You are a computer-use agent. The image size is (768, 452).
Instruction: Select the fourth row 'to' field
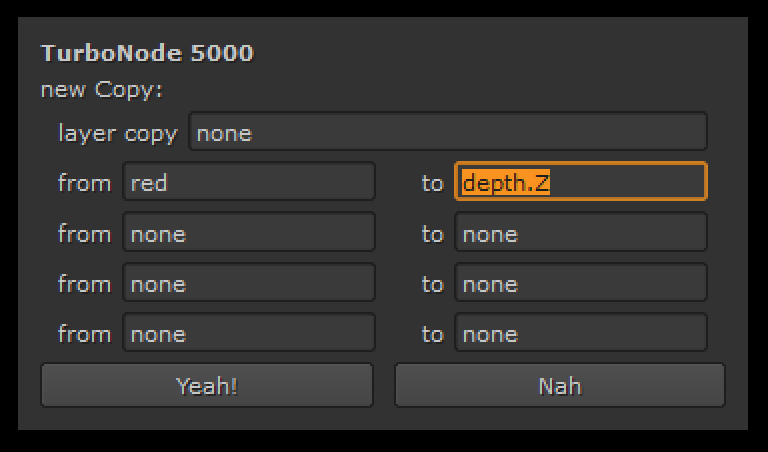[580, 333]
